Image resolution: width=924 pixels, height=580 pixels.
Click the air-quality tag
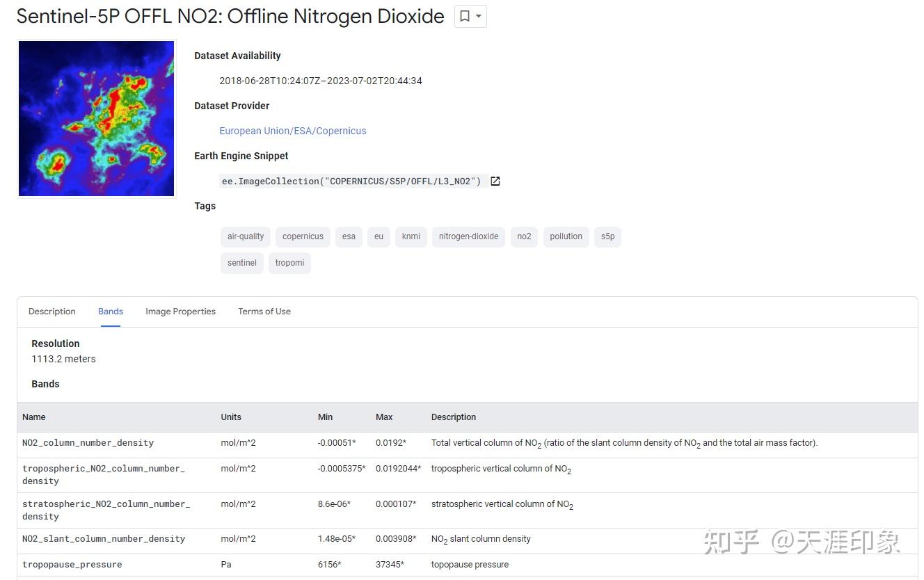click(246, 236)
